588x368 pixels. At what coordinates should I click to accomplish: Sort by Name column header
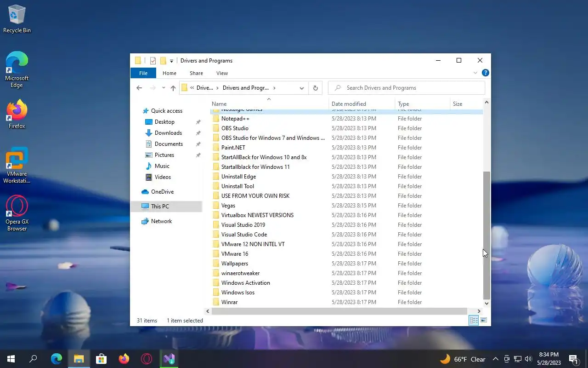pos(269,104)
